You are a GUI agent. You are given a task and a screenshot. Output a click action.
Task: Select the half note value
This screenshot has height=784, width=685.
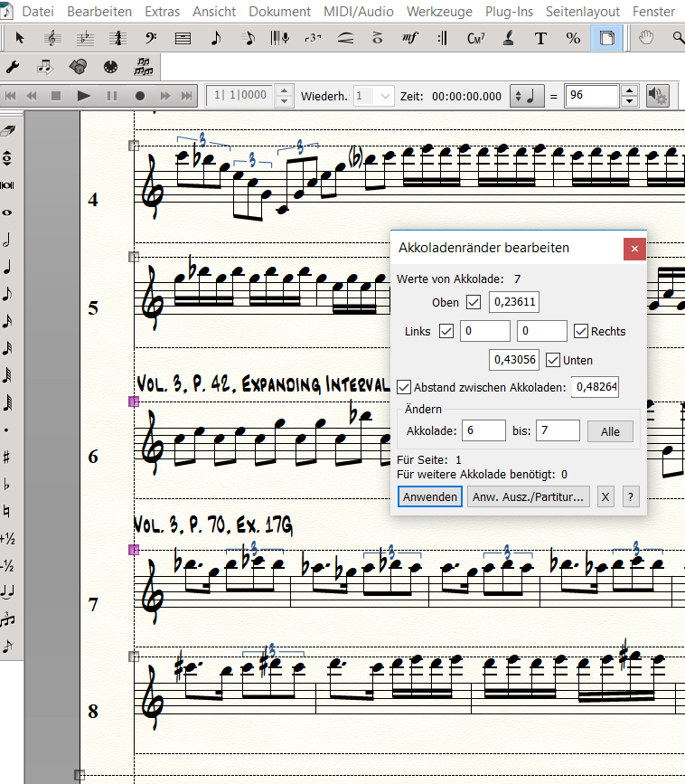click(7, 240)
